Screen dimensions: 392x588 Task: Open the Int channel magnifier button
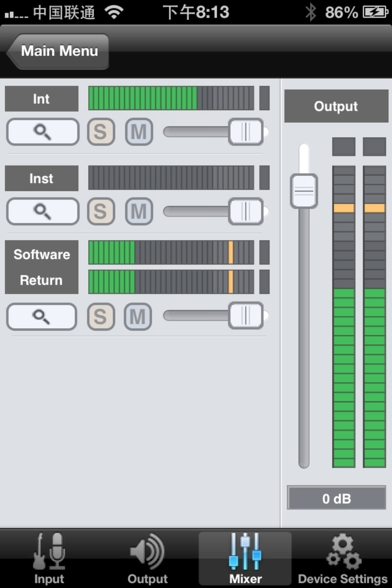(x=43, y=132)
